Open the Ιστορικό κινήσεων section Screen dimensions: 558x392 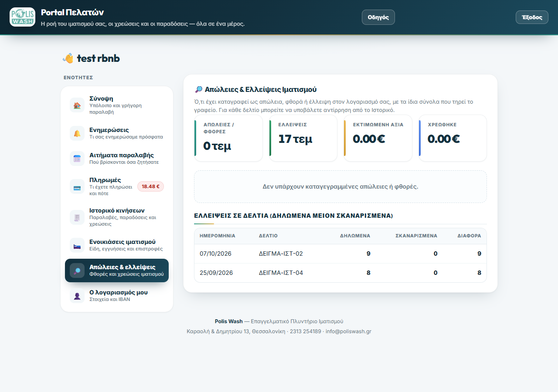point(117,217)
